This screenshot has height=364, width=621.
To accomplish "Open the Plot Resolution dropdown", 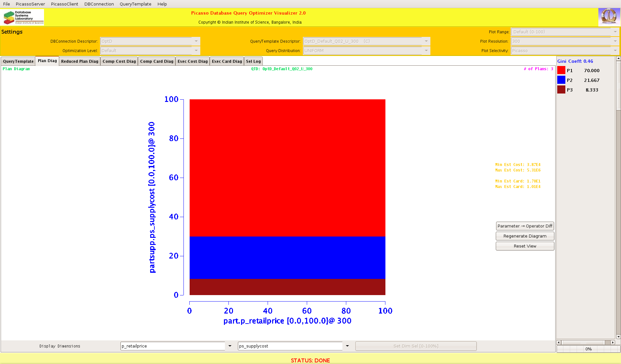I will (x=615, y=41).
